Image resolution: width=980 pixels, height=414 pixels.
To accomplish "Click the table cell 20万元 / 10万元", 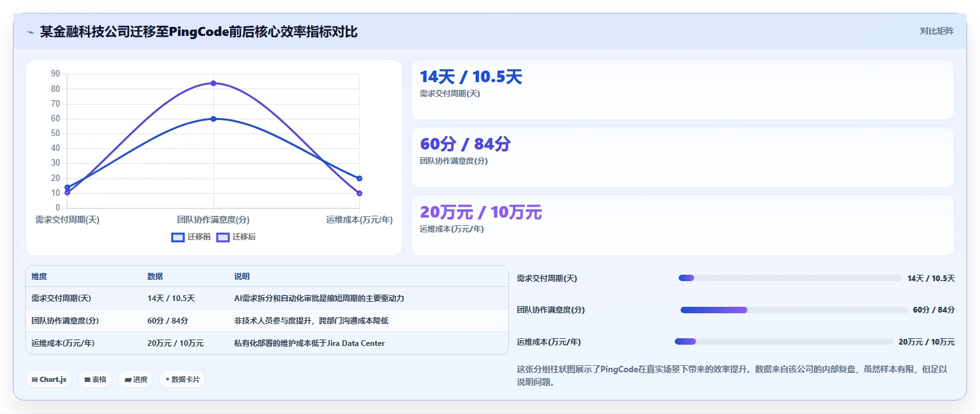I will [184, 343].
